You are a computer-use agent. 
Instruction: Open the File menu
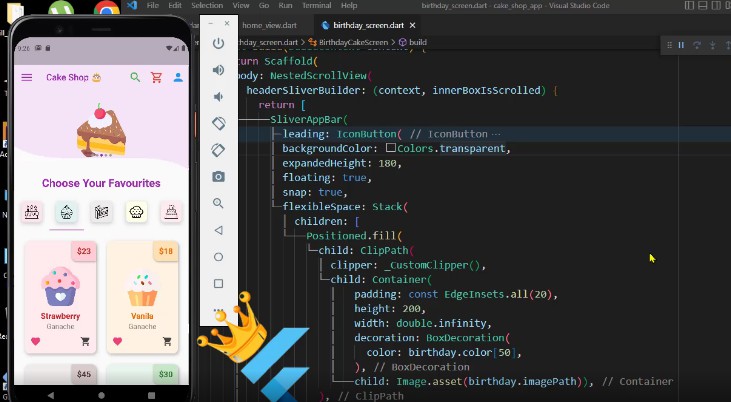tap(152, 6)
